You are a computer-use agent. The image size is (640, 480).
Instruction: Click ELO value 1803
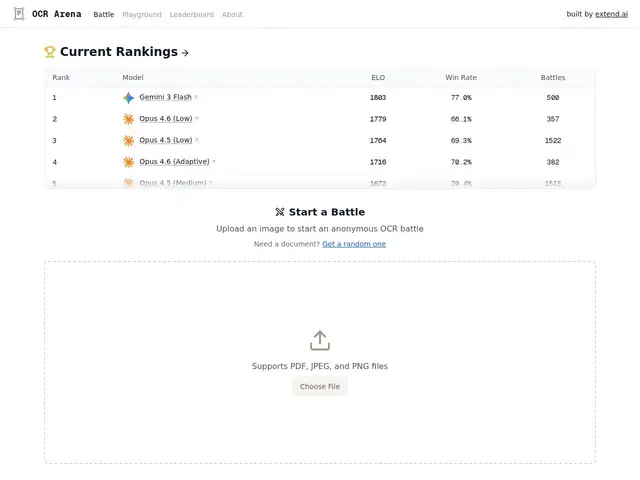(378, 98)
